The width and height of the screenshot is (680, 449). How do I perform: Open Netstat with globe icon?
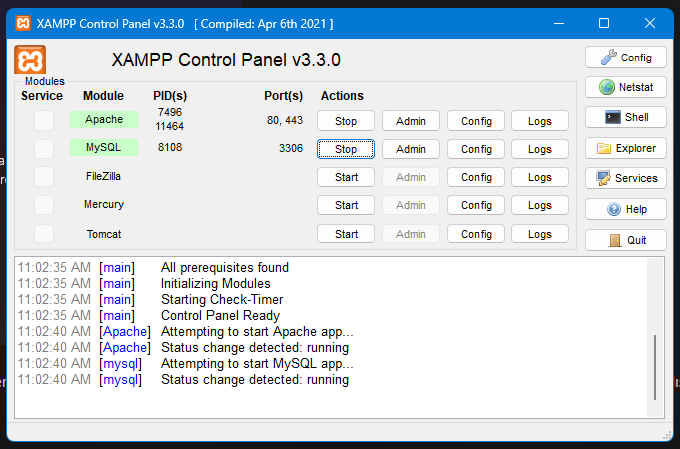(625, 87)
